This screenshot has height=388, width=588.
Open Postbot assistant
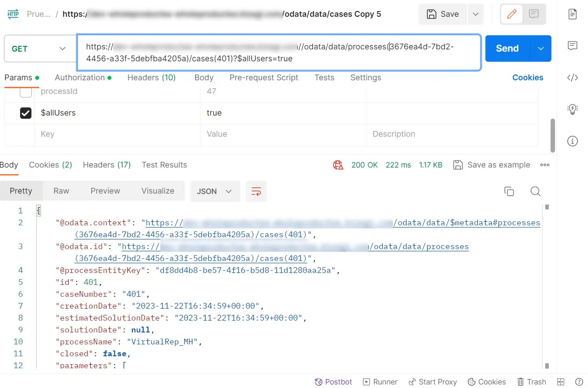[333, 382]
